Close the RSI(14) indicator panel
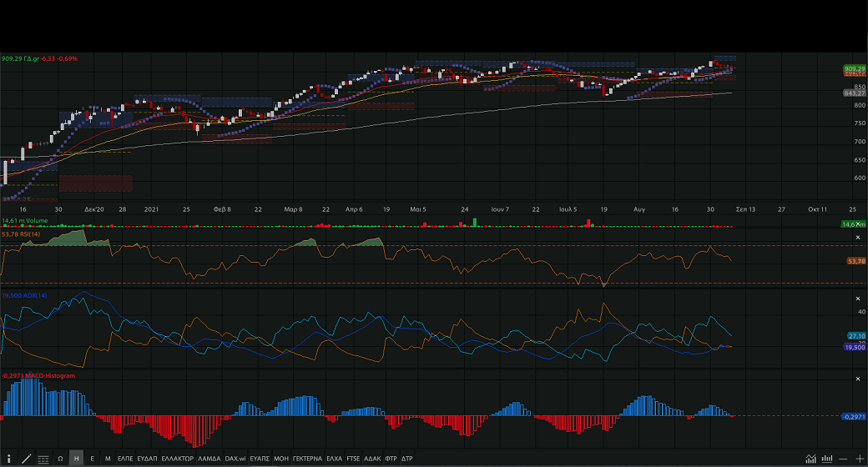Screen dimensions: 868x467 click(858, 238)
